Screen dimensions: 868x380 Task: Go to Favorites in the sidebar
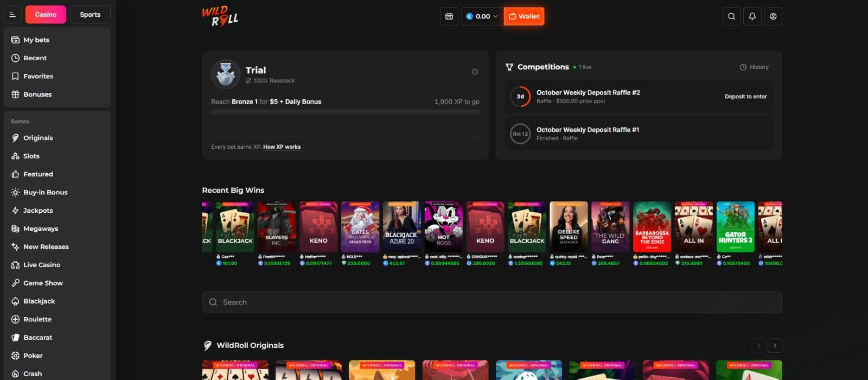(x=57, y=76)
